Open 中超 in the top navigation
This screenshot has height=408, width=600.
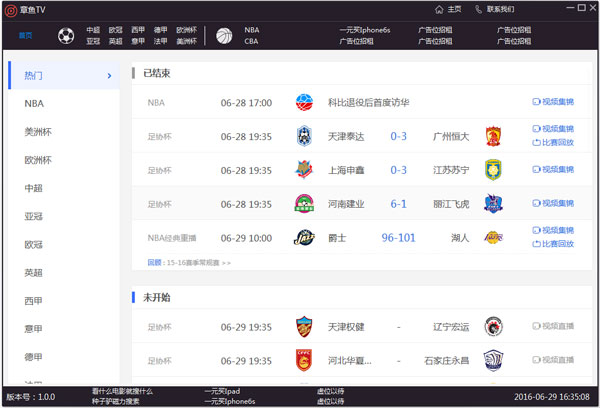[x=93, y=30]
